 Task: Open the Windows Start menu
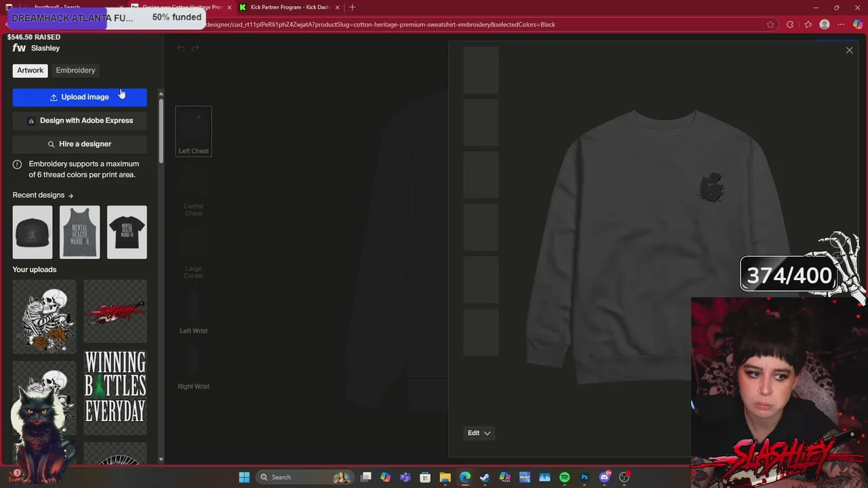coord(244,477)
